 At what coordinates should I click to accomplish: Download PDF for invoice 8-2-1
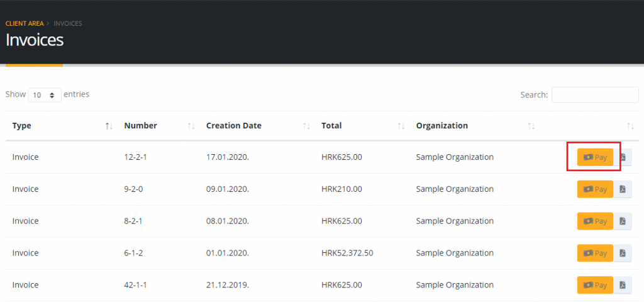pyautogui.click(x=623, y=221)
